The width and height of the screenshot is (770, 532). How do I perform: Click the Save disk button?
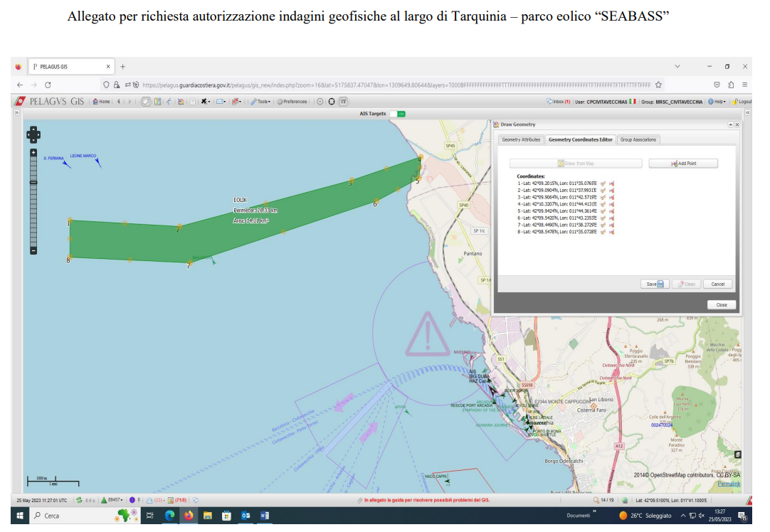(655, 284)
